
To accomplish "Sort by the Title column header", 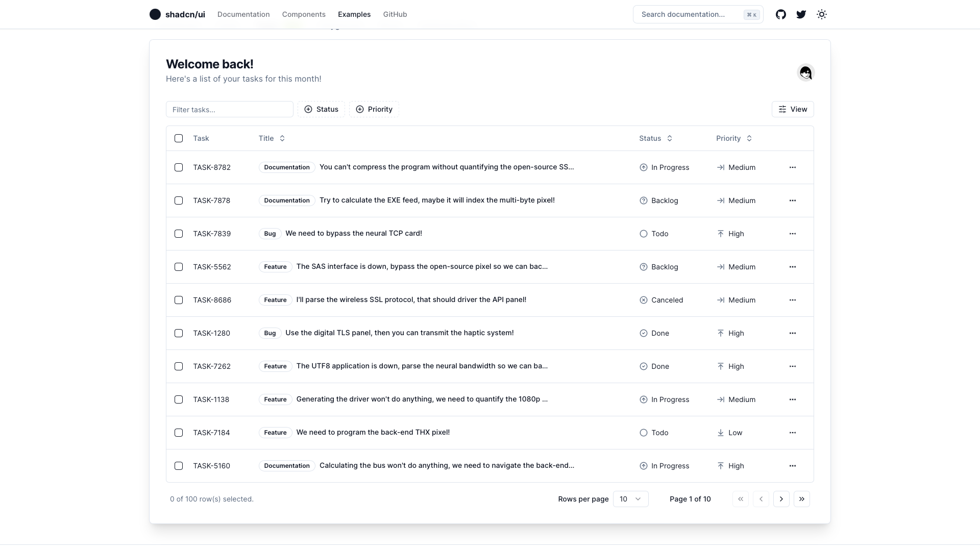I will point(272,138).
